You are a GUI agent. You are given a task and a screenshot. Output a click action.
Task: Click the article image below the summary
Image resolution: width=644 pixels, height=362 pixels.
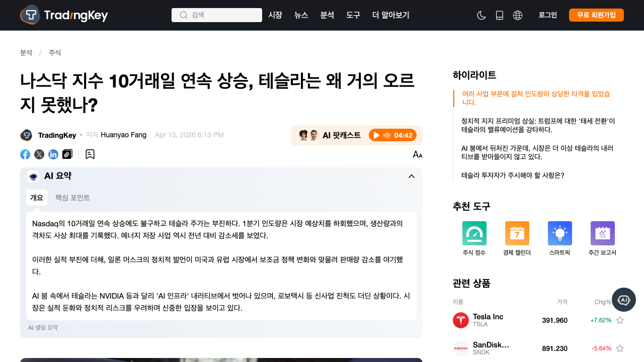(221, 360)
